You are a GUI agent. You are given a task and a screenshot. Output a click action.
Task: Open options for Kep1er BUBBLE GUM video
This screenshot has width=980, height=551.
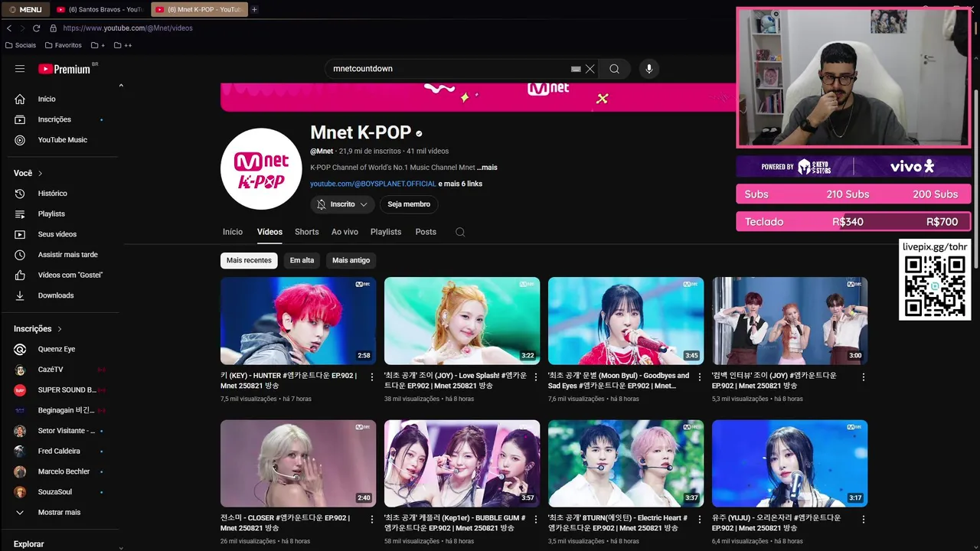tap(536, 520)
